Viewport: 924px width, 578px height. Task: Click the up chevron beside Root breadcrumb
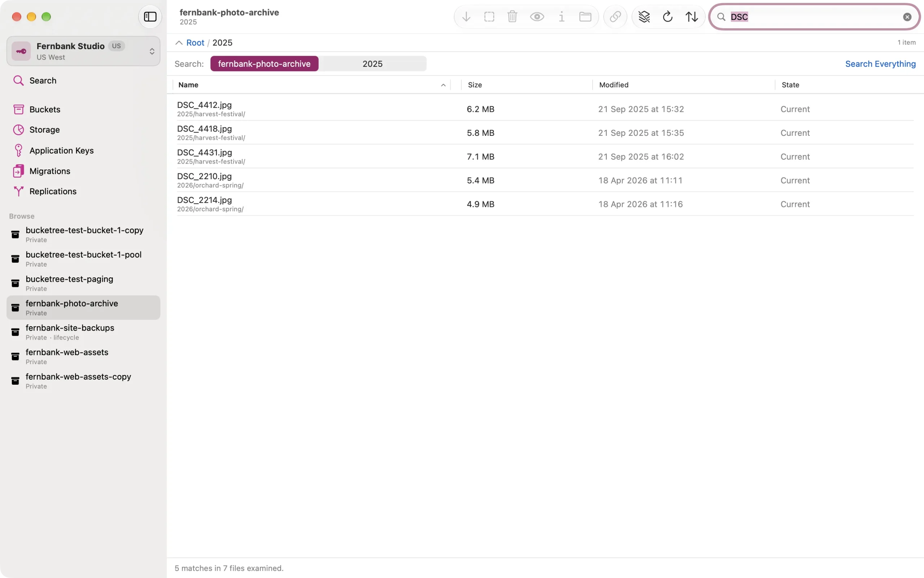tap(179, 43)
